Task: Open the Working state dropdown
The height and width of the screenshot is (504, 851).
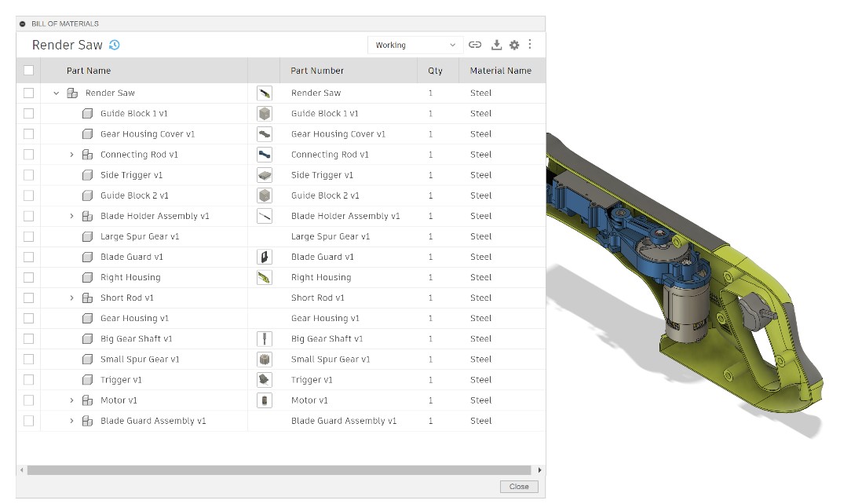Action: click(415, 46)
